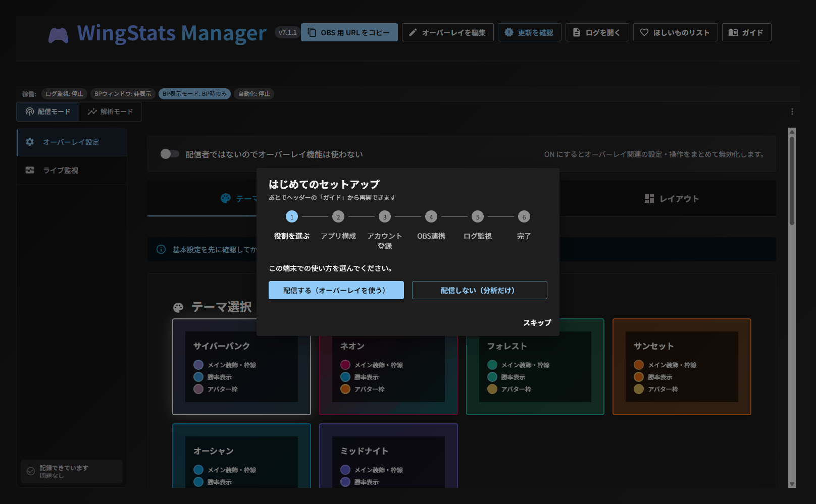The height and width of the screenshot is (504, 816).
Task: Click the 記録できています status indicator
Action: pyautogui.click(x=72, y=471)
